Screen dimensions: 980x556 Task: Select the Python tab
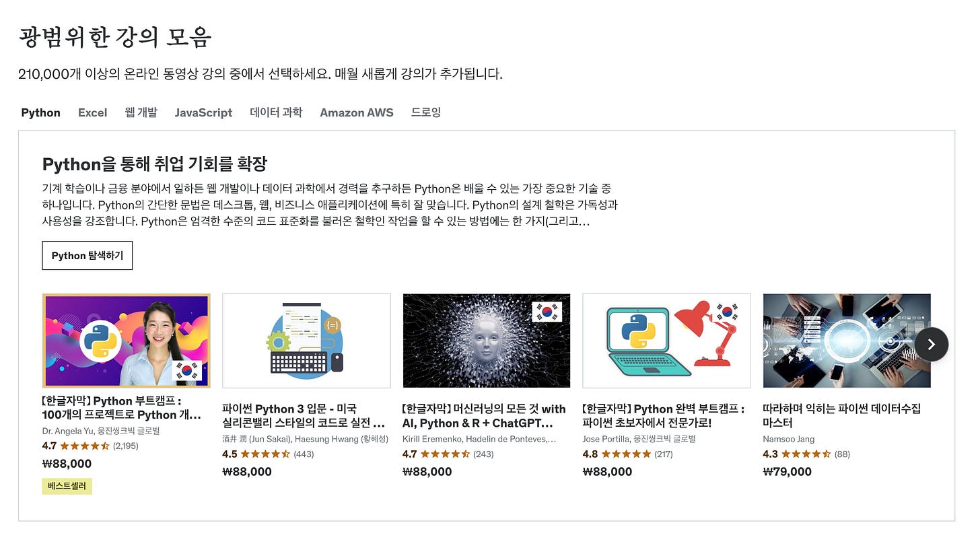click(x=41, y=112)
